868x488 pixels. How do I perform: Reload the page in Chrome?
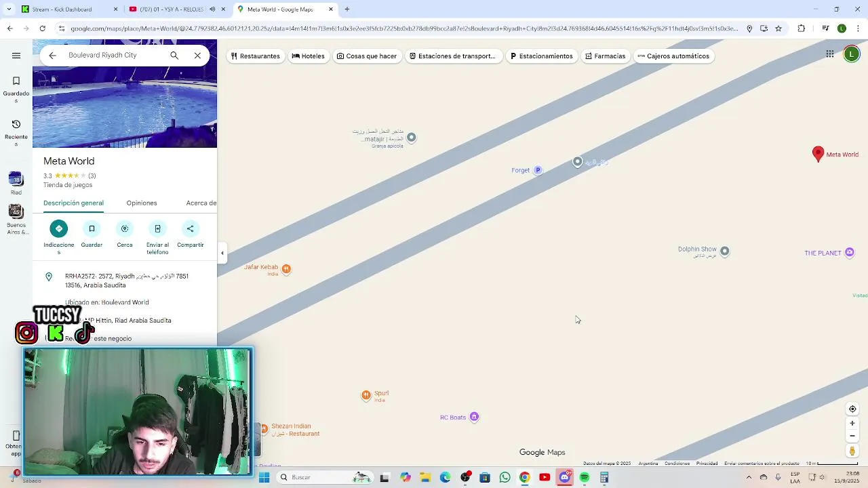point(42,28)
